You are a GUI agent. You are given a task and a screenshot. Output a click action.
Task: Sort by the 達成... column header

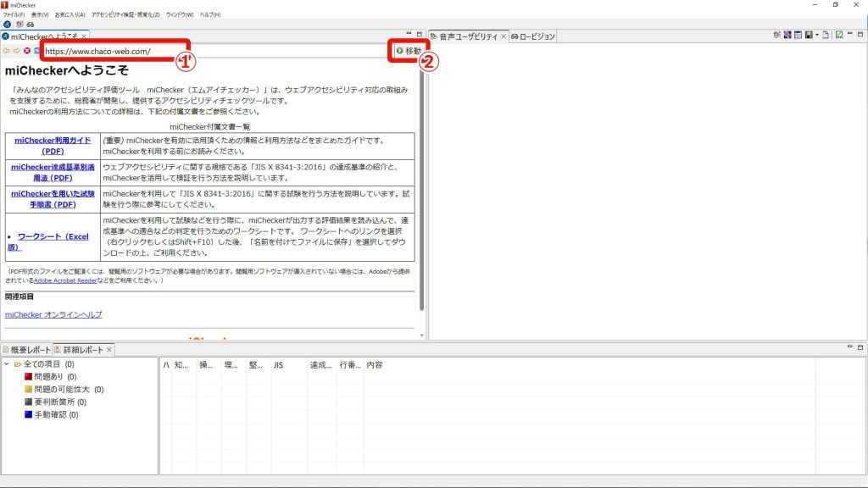(x=321, y=365)
